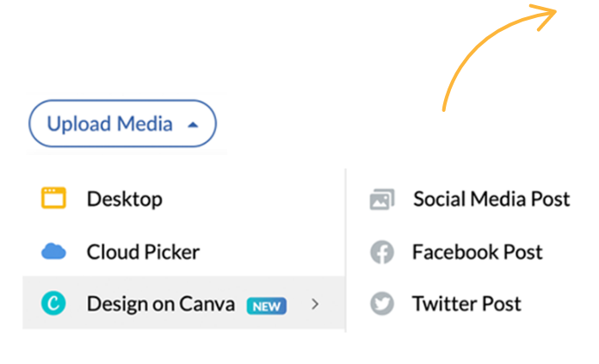Screen dimensions: 599x364
Task: Pick Social Media Post from the submenu
Action: pyautogui.click(x=491, y=199)
